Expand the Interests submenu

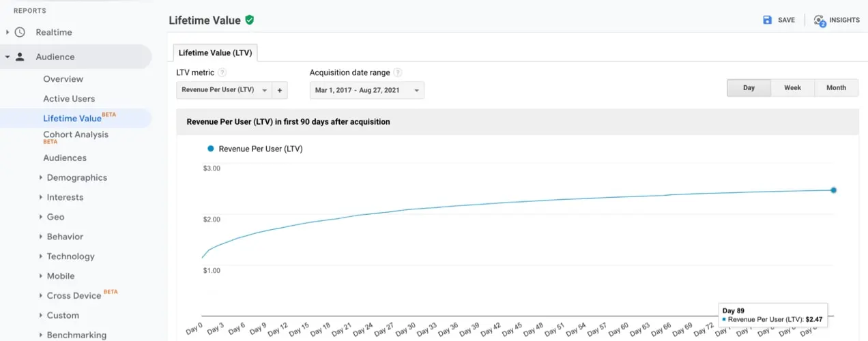coord(41,197)
